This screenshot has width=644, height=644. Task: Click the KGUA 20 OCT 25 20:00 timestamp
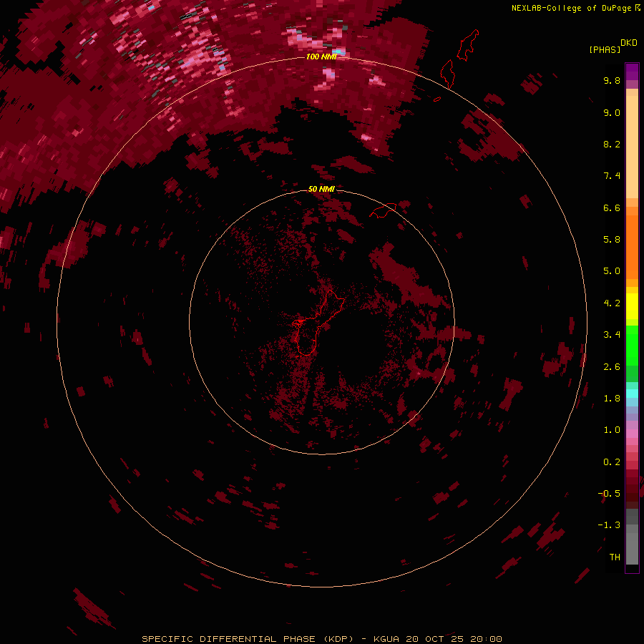(x=438, y=639)
